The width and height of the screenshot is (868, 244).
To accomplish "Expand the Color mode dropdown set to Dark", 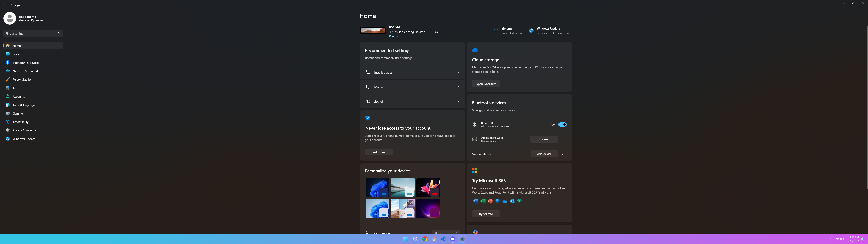I will pos(446,232).
